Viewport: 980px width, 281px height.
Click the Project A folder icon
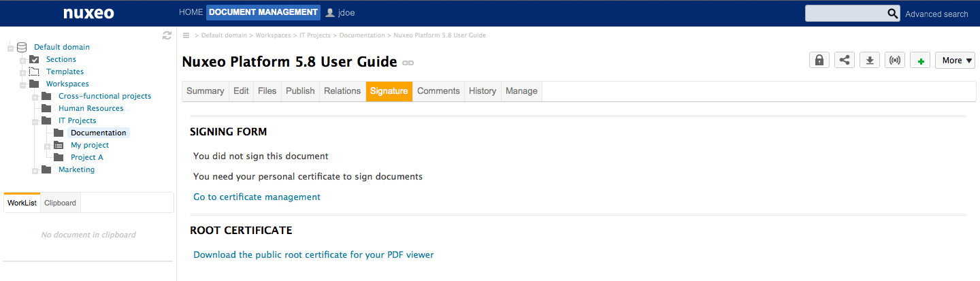(59, 157)
